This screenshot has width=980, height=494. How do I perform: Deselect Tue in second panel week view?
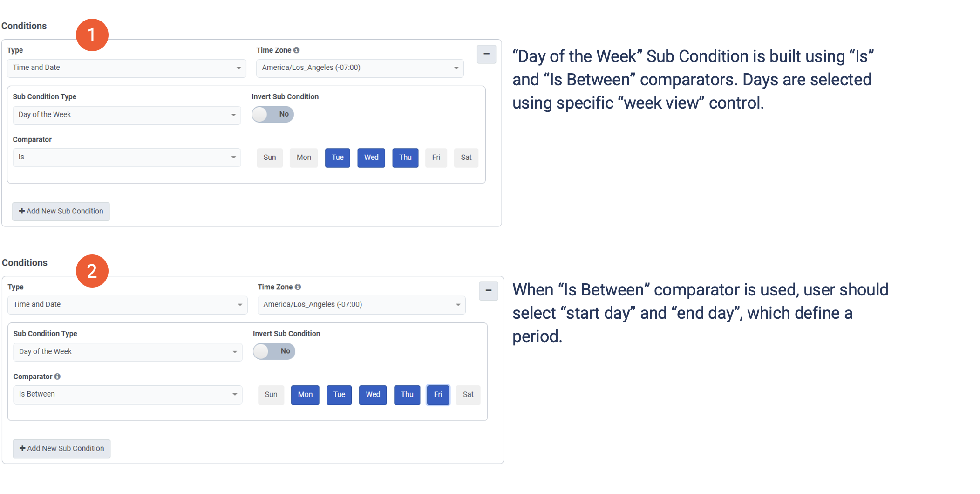(x=339, y=395)
